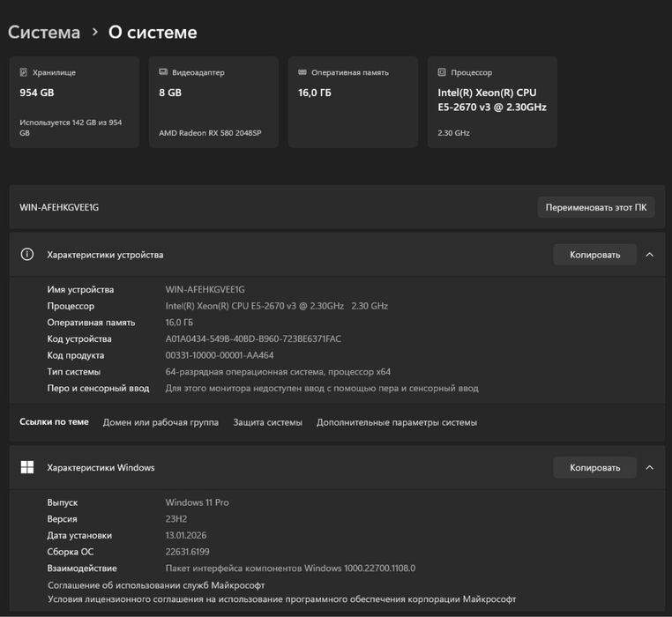Click the Процессор chip icon
The width and height of the screenshot is (672, 617).
(442, 72)
